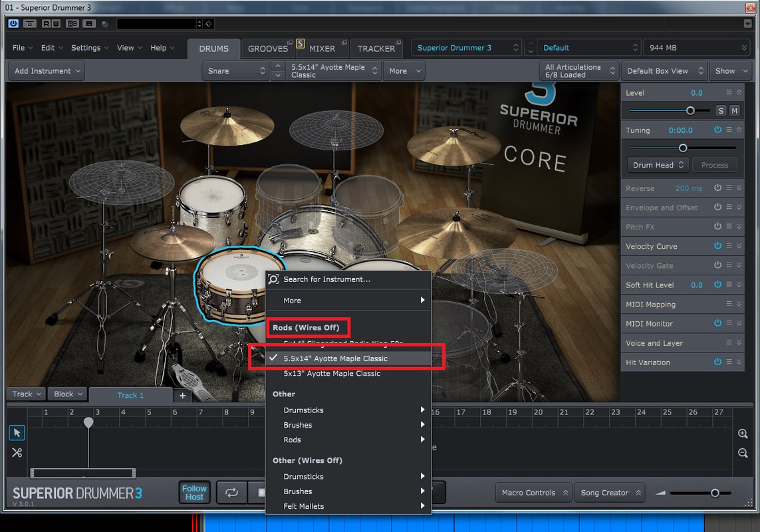This screenshot has width=760, height=532.
Task: Collapse the Level section chevron
Action: click(x=739, y=92)
